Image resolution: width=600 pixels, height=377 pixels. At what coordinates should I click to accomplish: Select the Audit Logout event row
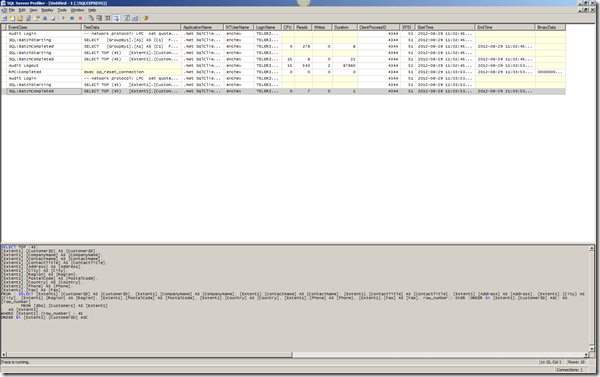pos(284,65)
